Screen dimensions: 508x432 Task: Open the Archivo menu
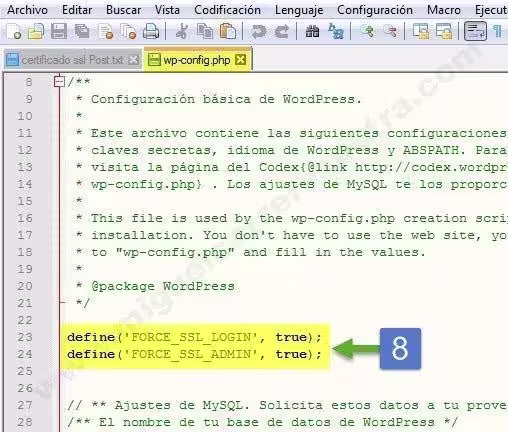click(x=27, y=10)
